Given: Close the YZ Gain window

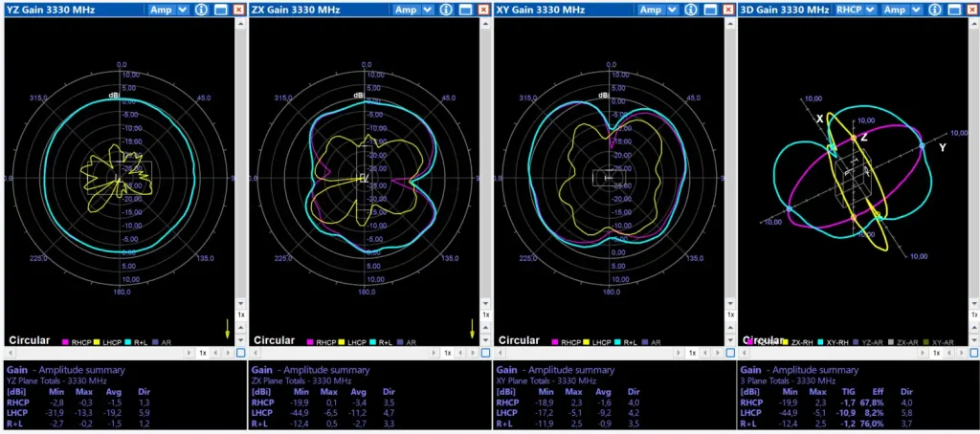Looking at the screenshot, I should point(238,10).
